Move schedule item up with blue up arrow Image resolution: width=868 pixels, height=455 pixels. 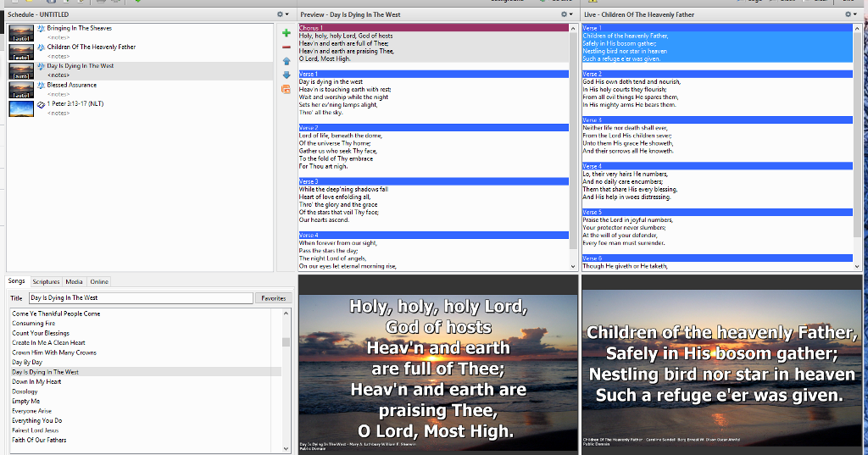click(x=287, y=61)
